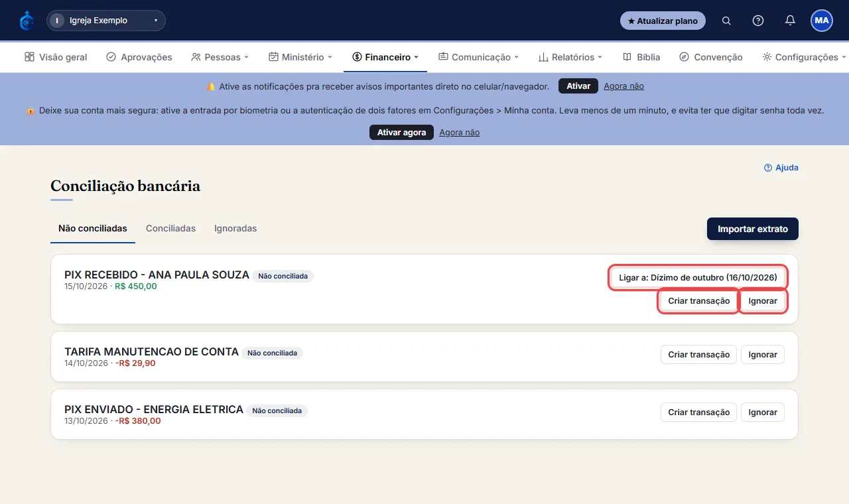Screen dimensions: 849x504
Task: Ignore the PIX ENVIADO ENERGIA ELETRICA entry
Action: pos(763,412)
